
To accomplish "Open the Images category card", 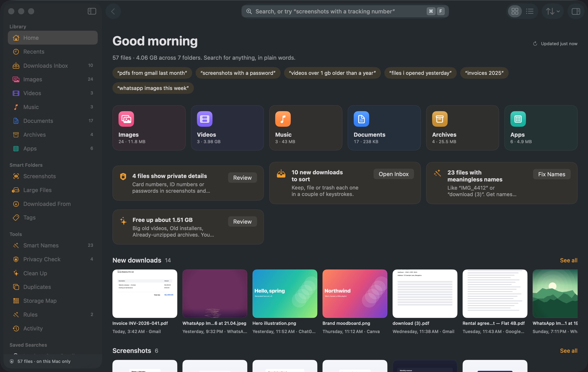I will click(149, 128).
